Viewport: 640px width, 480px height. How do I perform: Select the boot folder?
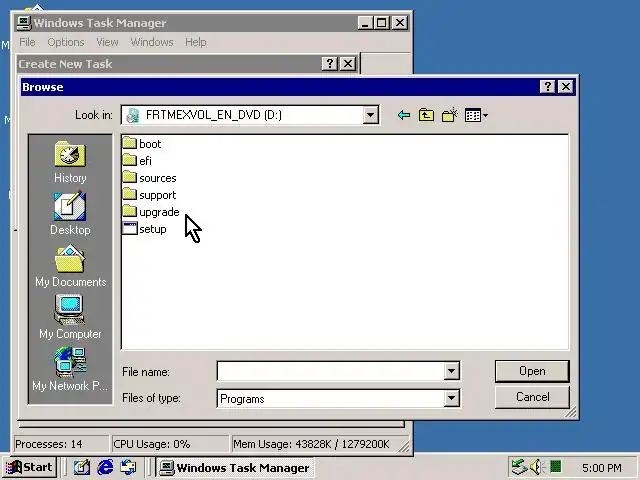(142, 144)
